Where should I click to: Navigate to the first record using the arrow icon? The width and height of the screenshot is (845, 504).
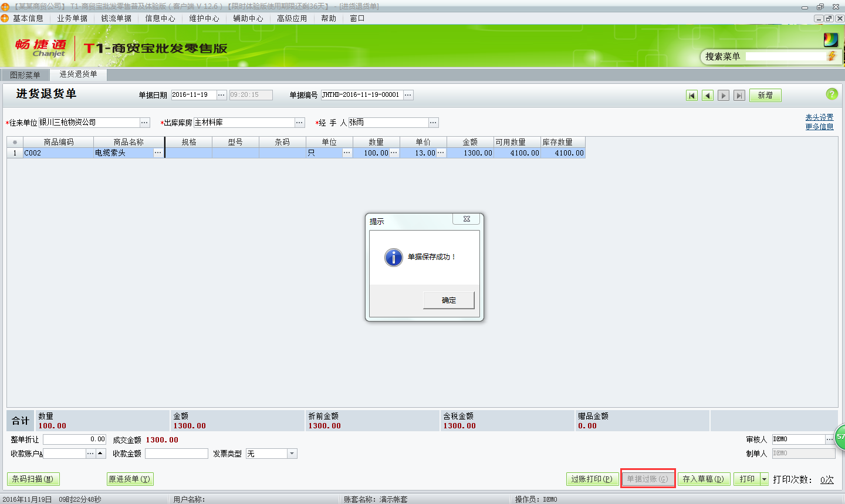(x=692, y=94)
